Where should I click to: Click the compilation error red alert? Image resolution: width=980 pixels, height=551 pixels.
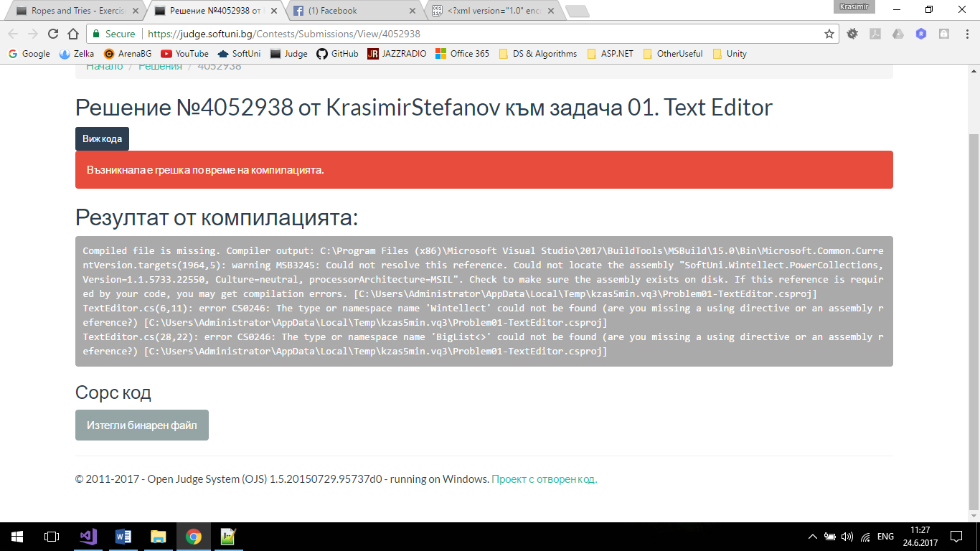coord(484,170)
